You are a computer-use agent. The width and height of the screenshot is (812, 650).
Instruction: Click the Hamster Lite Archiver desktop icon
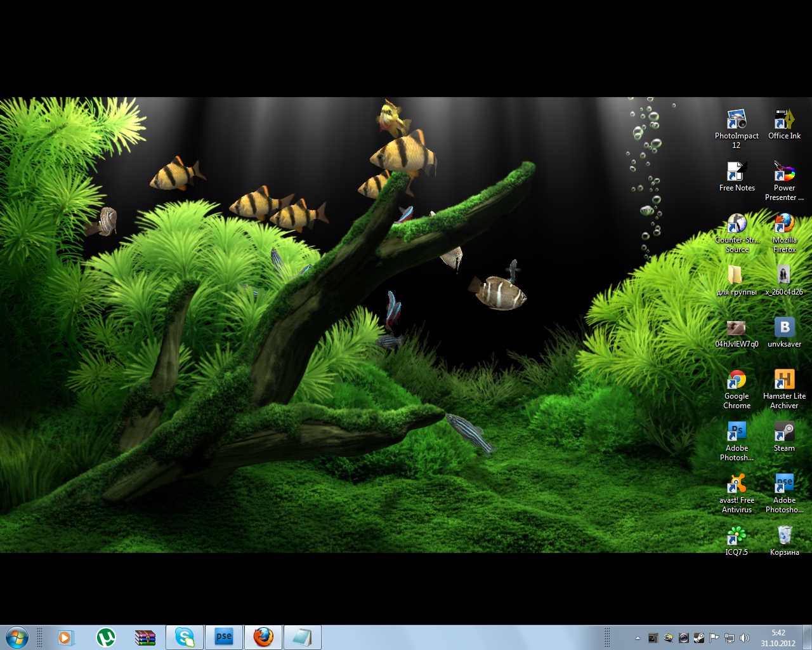coord(784,380)
